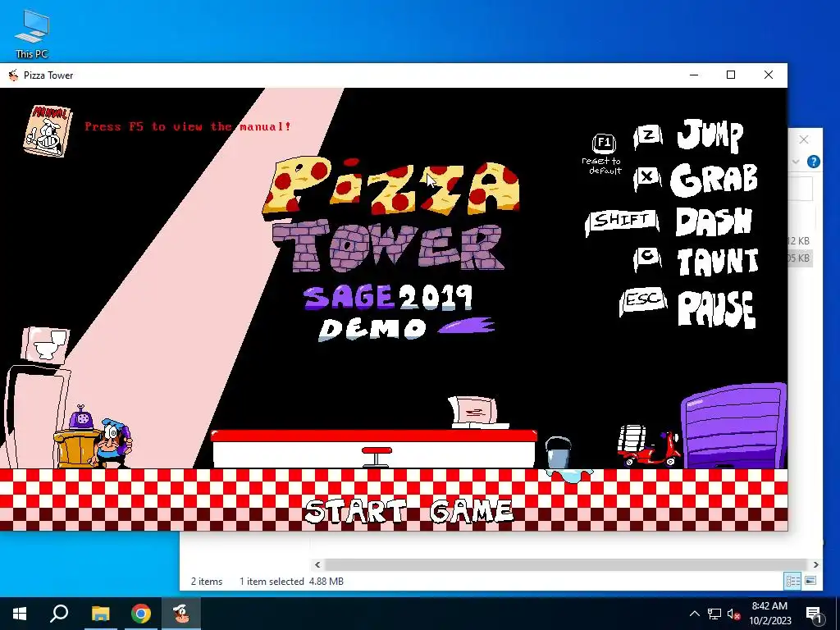Click the 'Press F5 to view the manual!' text
840x630 pixels.
(188, 127)
